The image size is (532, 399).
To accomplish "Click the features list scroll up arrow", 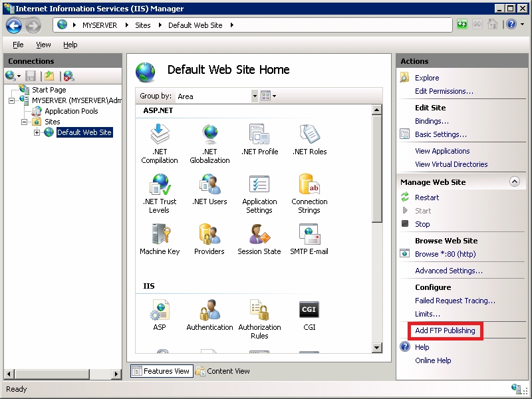I will tap(377, 110).
